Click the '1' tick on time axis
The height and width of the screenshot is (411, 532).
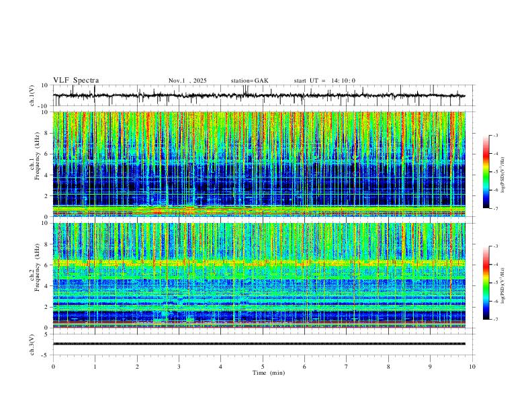click(x=95, y=367)
